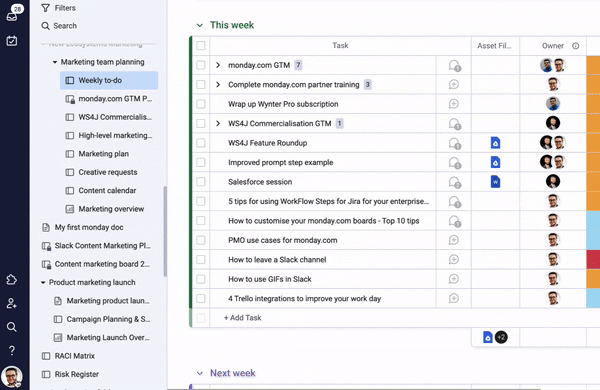Add update to 4 Trello integrations row

pos(454,298)
